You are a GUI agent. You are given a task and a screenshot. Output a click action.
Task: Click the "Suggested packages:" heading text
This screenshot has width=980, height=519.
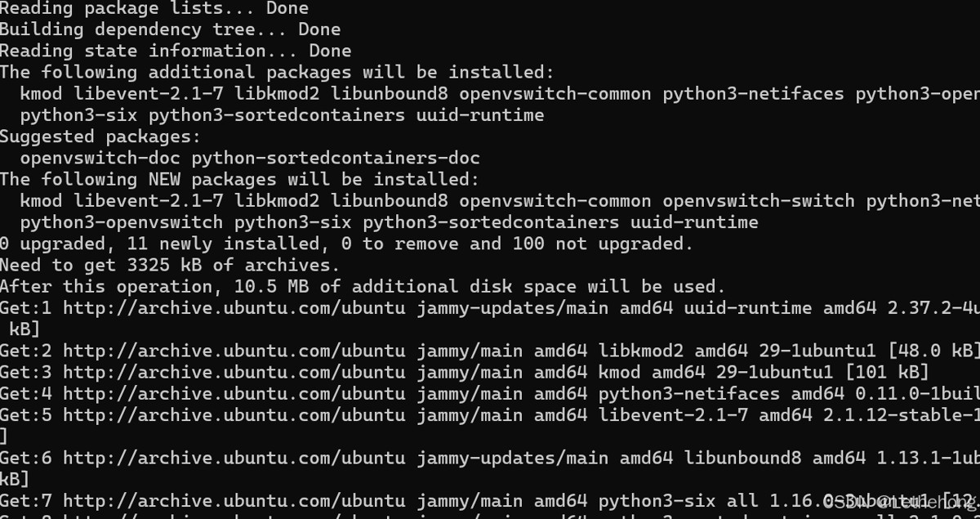point(100,136)
